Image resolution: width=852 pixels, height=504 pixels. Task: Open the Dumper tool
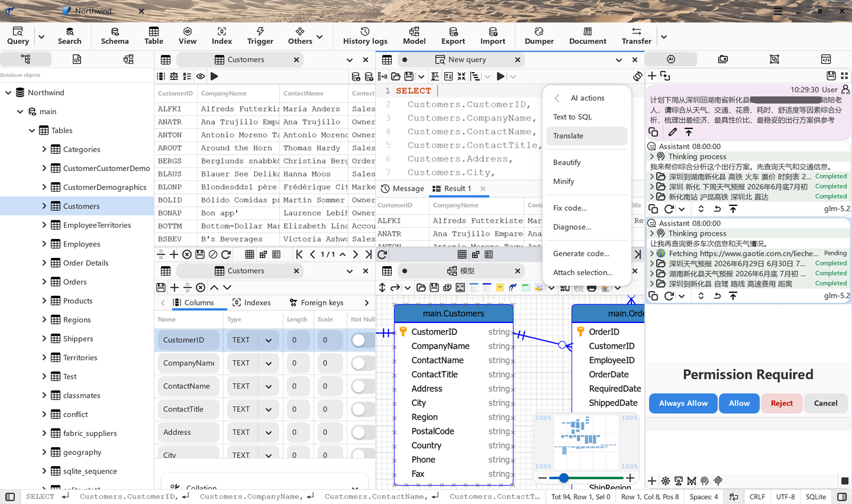pyautogui.click(x=539, y=35)
